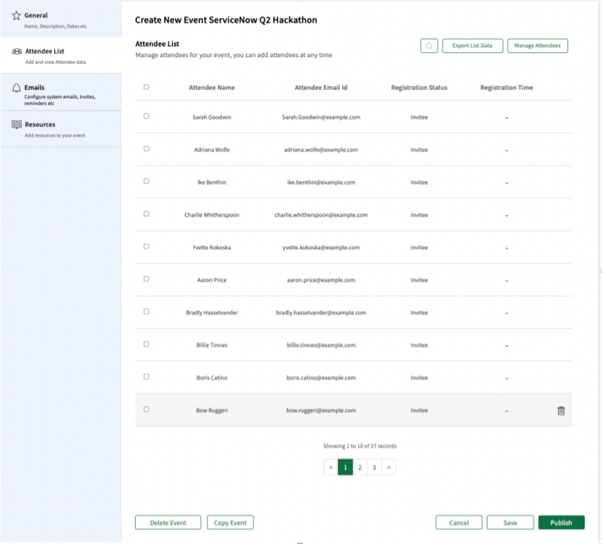Click email ike.benthin@example.com
The height and width of the screenshot is (544, 602).
point(321,182)
